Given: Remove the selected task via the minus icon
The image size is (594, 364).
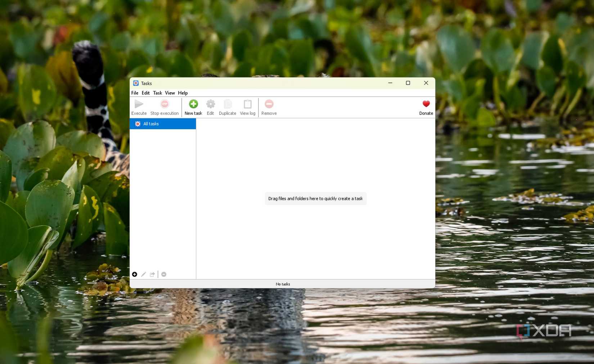Looking at the screenshot, I should coord(269,104).
